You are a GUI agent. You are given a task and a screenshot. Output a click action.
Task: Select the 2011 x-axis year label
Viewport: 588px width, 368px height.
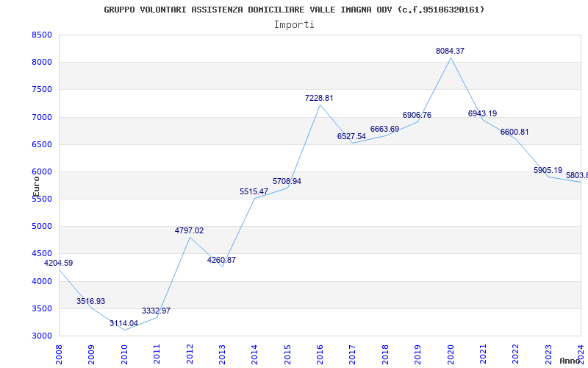pos(157,354)
